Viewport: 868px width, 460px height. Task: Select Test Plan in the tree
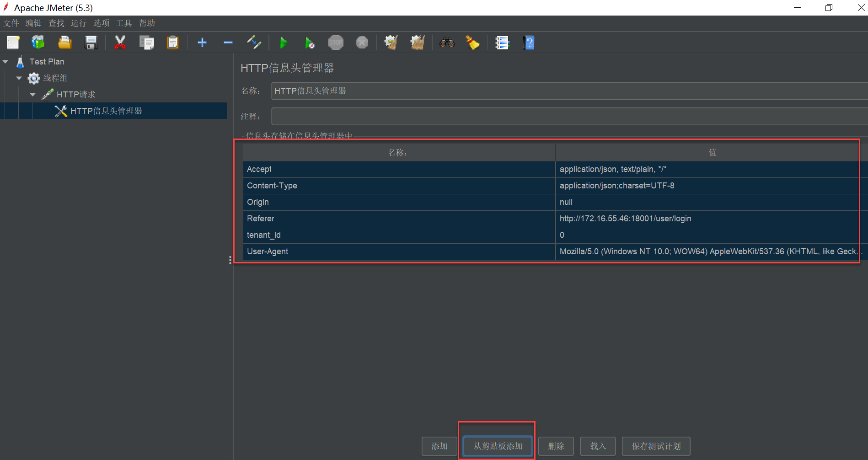click(x=47, y=61)
